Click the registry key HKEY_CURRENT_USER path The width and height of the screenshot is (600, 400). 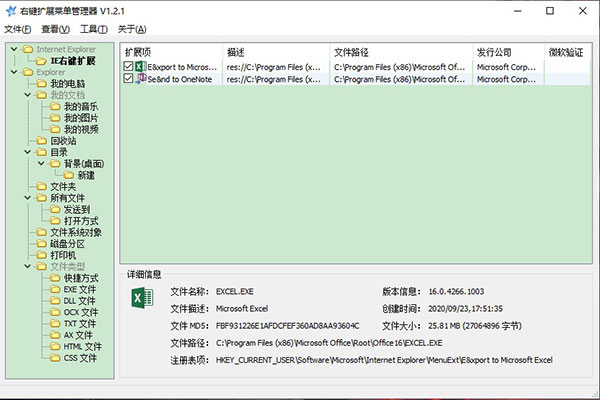click(384, 360)
